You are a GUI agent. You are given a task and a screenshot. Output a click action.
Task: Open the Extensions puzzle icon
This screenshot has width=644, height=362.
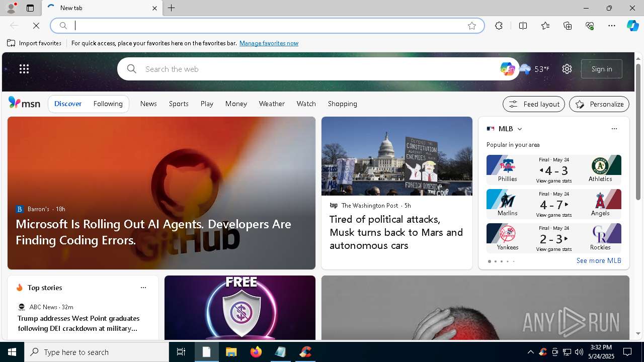click(499, 26)
